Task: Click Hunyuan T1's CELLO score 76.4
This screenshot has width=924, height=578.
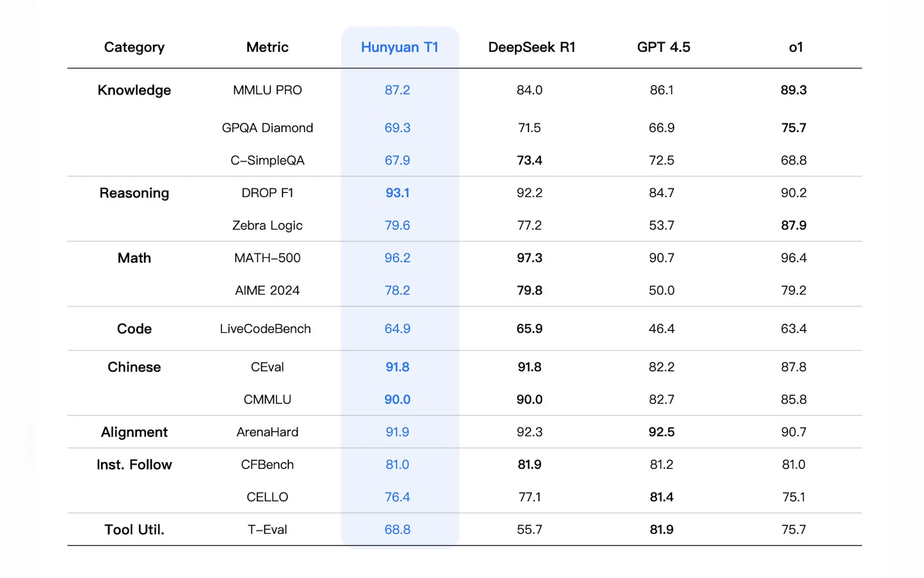Action: (x=397, y=497)
